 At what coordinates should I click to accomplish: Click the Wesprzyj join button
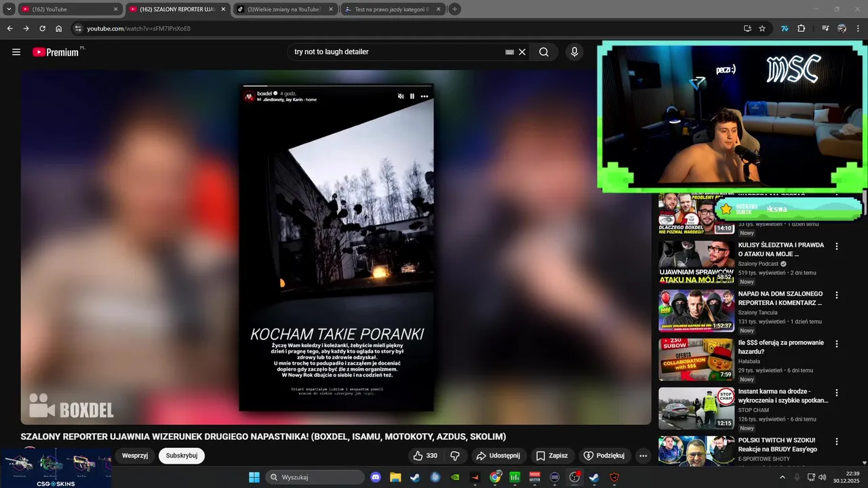tap(135, 455)
